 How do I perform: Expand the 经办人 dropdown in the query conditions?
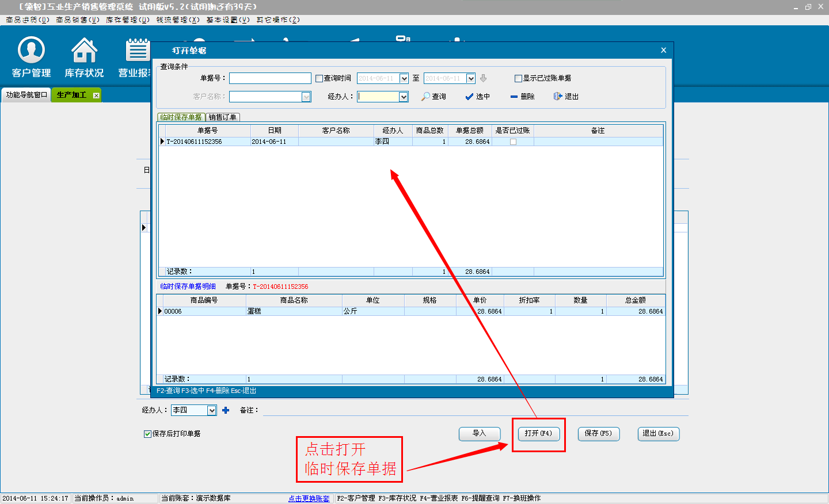[x=404, y=97]
